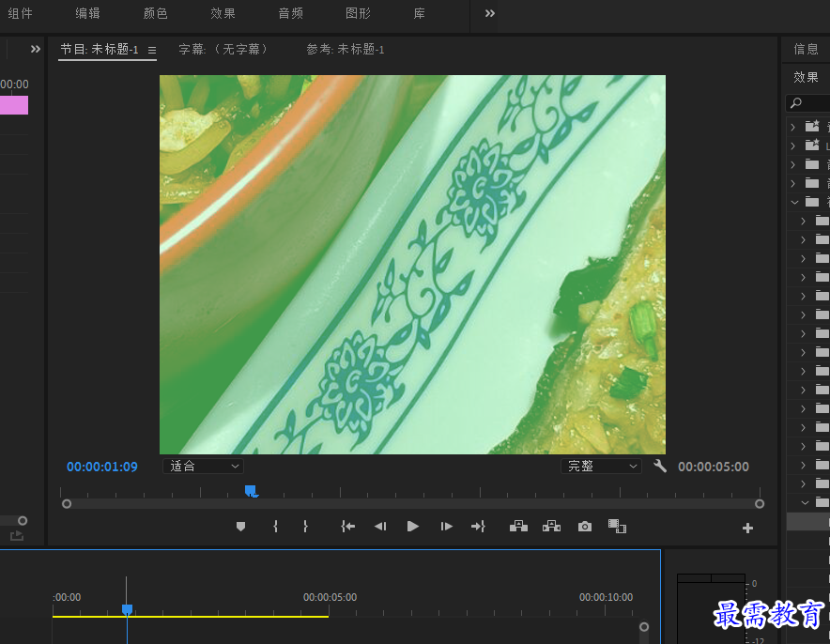Expand hidden tabs in the left panel

tap(36, 49)
